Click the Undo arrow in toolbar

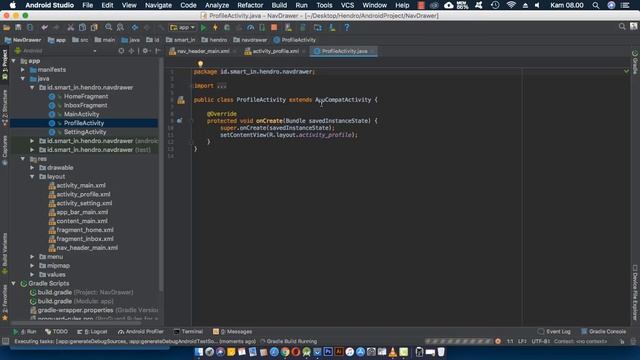pyautogui.click(x=44, y=27)
